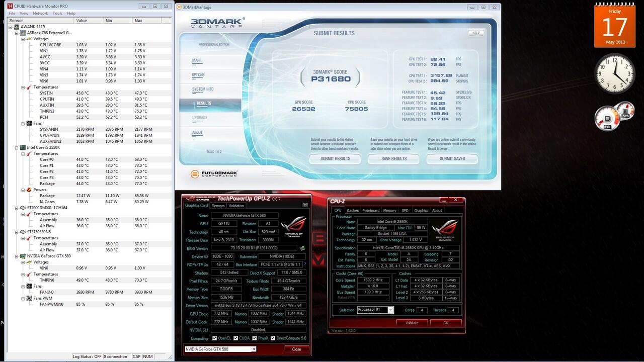
Task: Click the ST2000DM001 hard drive icon
Action: click(23, 208)
